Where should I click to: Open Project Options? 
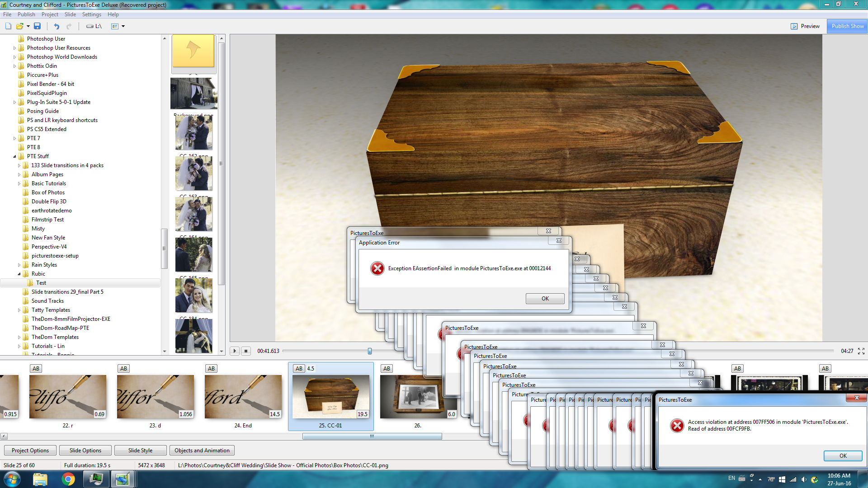pyautogui.click(x=30, y=450)
